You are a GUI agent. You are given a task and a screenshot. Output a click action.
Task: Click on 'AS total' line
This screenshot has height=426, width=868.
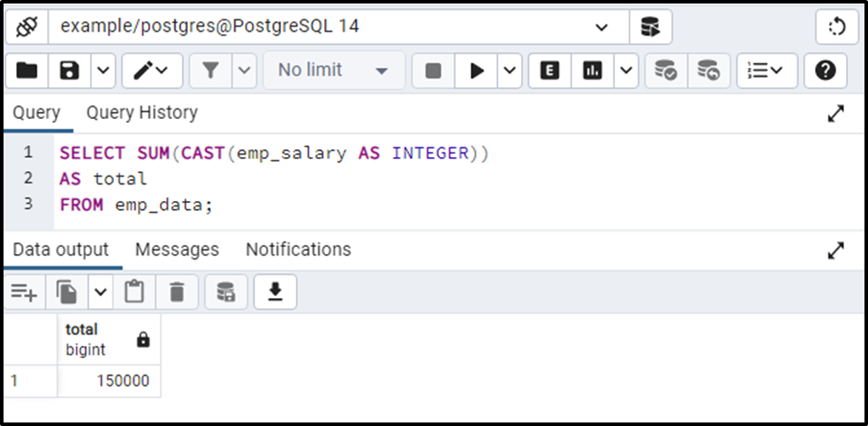[103, 178]
